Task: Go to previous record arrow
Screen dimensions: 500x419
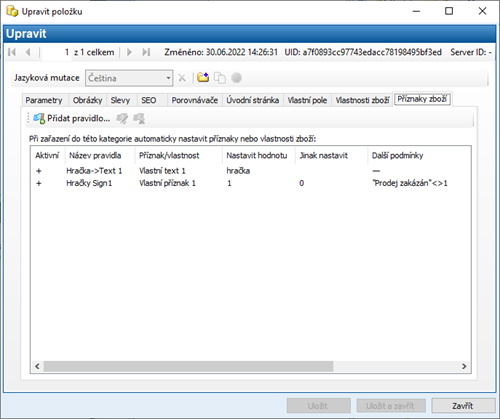Action: tap(28, 52)
